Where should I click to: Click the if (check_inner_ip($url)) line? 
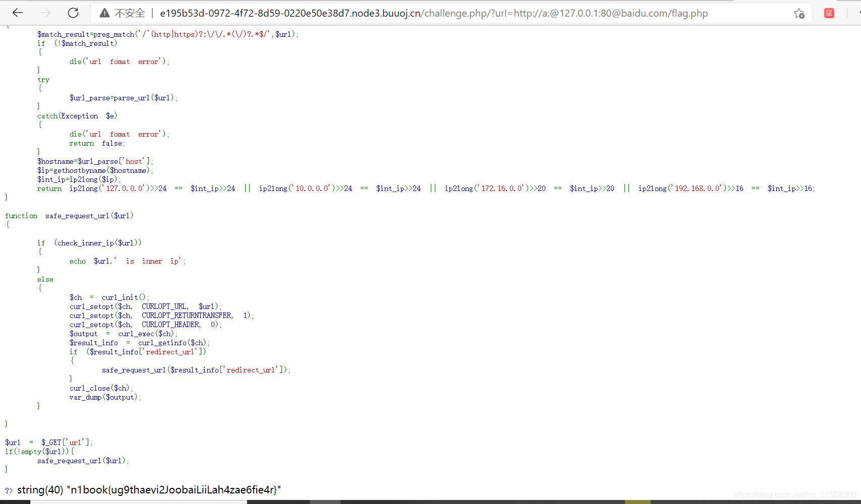click(89, 243)
